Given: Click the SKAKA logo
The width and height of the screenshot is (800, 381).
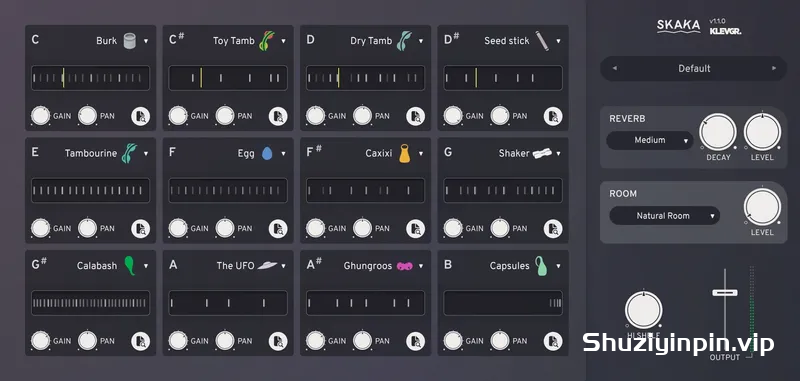Looking at the screenshot, I should point(678,26).
